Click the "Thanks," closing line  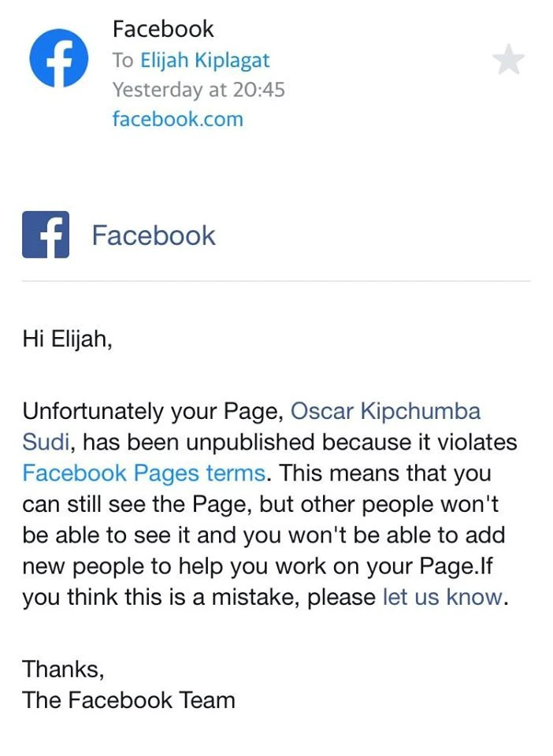63,669
